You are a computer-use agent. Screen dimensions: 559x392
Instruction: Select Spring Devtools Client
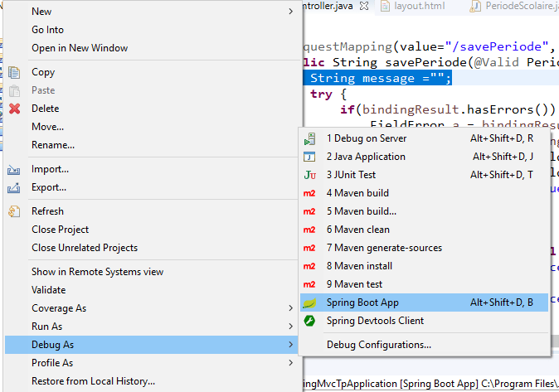(x=425, y=321)
